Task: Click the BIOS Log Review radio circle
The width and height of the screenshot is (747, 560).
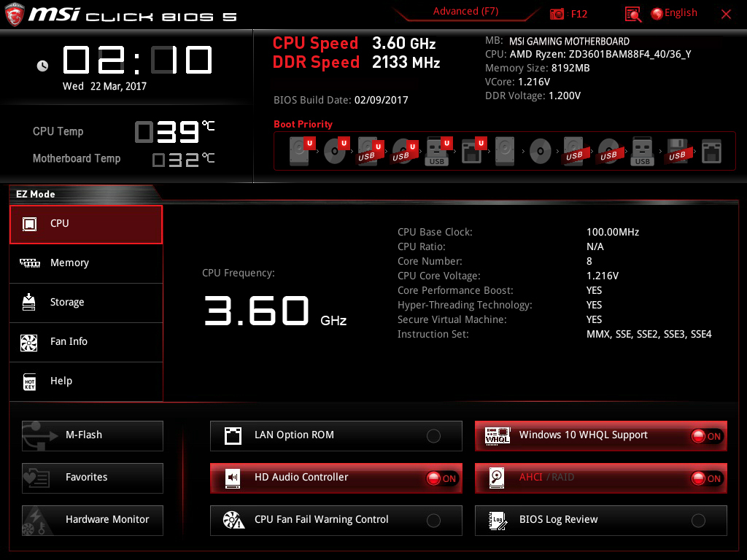Action: (x=698, y=521)
